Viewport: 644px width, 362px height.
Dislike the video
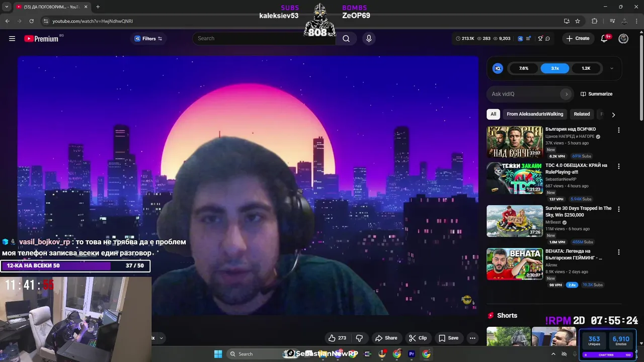(x=359, y=338)
